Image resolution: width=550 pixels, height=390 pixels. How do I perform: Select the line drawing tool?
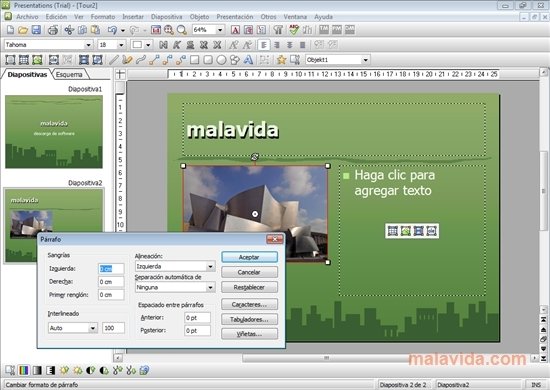[x=113, y=60]
